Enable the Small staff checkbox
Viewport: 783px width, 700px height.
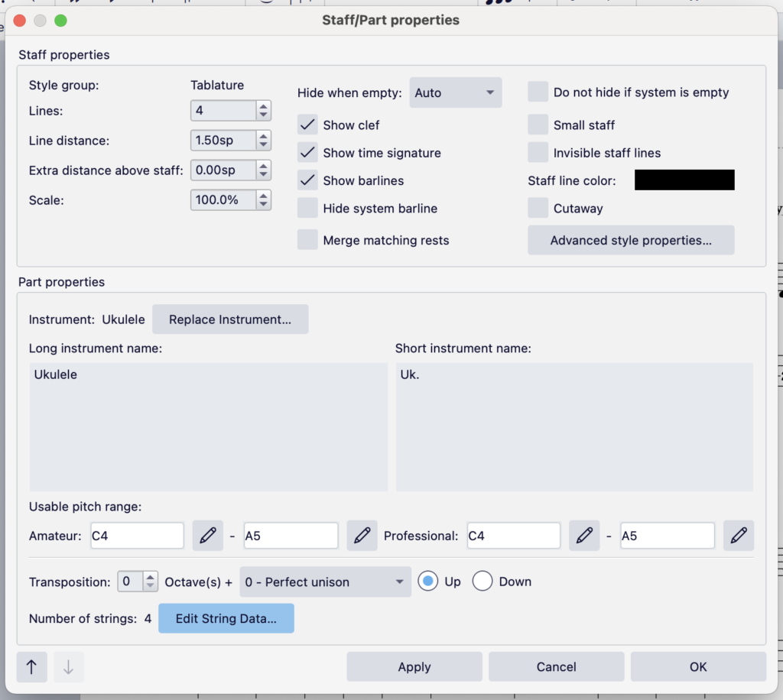tap(538, 125)
